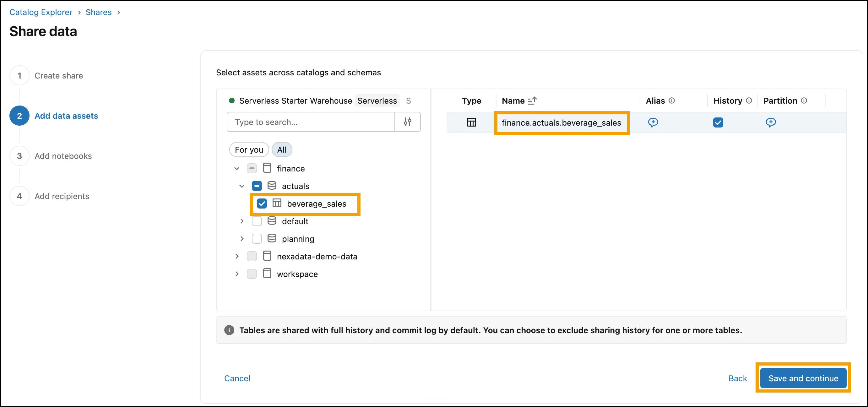Expand the nexadata-demo-data catalog
The image size is (868, 407).
pyautogui.click(x=237, y=256)
